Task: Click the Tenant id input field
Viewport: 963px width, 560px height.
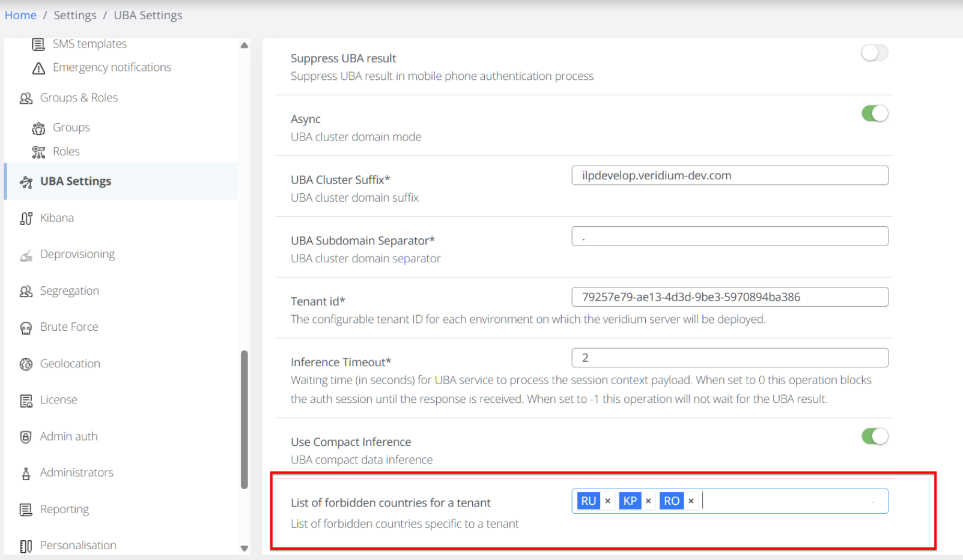Action: click(x=729, y=297)
